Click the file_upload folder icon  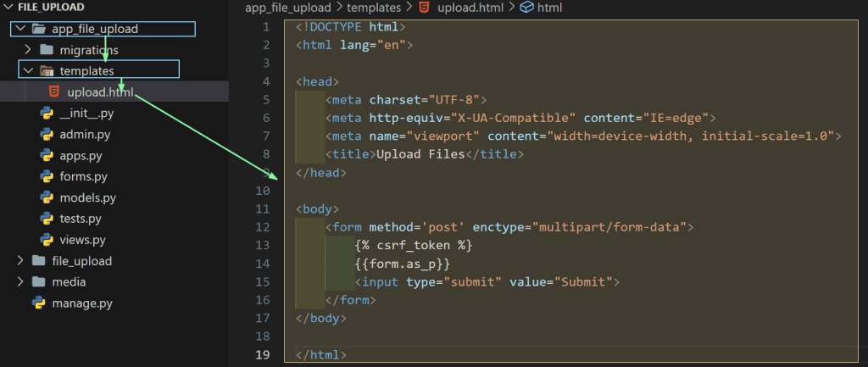pos(38,261)
